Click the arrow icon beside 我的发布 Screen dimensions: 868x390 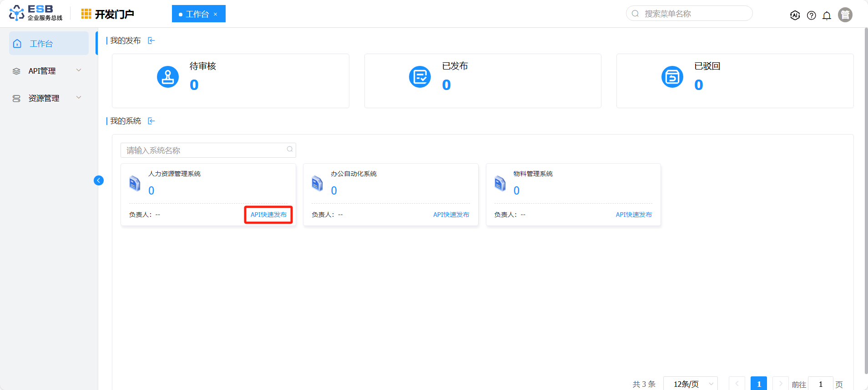151,40
